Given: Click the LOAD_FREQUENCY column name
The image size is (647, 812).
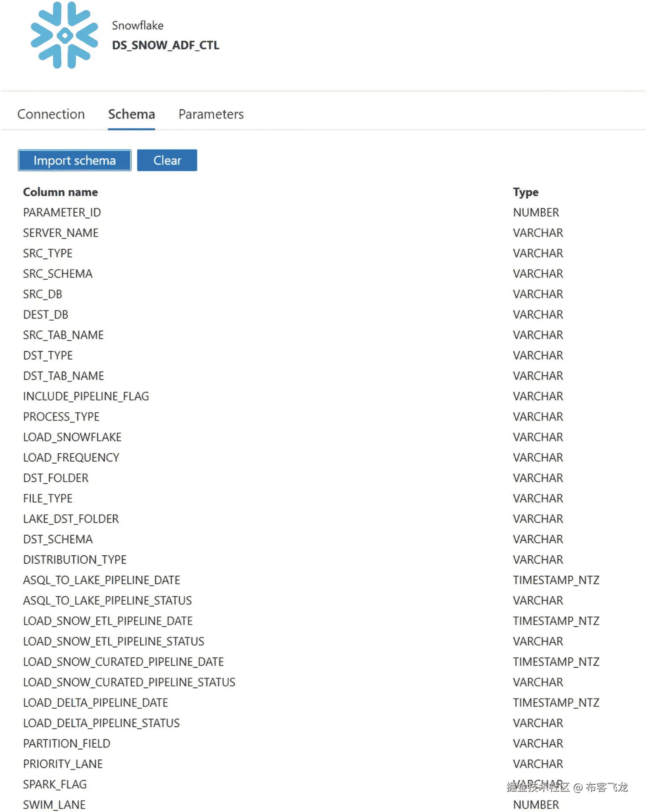Looking at the screenshot, I should pos(71,458).
